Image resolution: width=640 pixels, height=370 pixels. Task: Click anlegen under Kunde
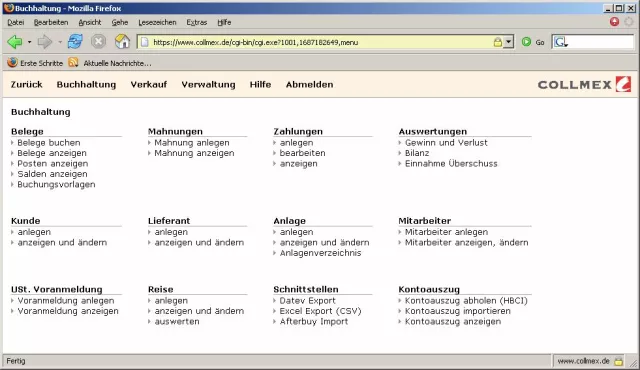[34, 232]
